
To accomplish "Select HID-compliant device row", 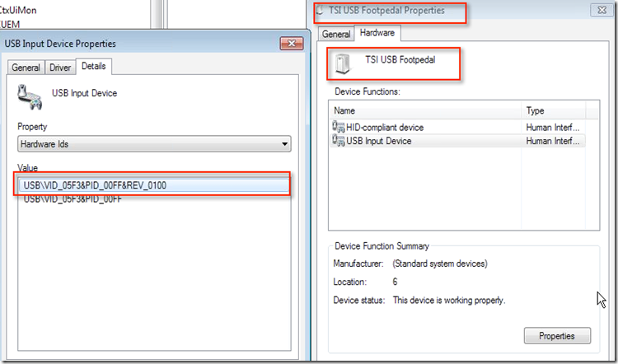I will pos(457,128).
